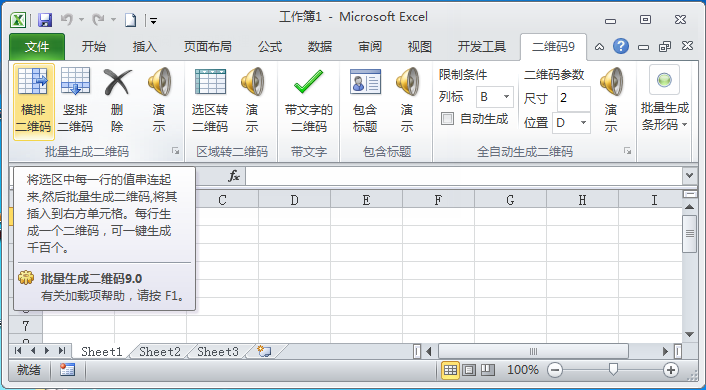
Task: Switch to the 公式 tab
Action: pos(270,46)
